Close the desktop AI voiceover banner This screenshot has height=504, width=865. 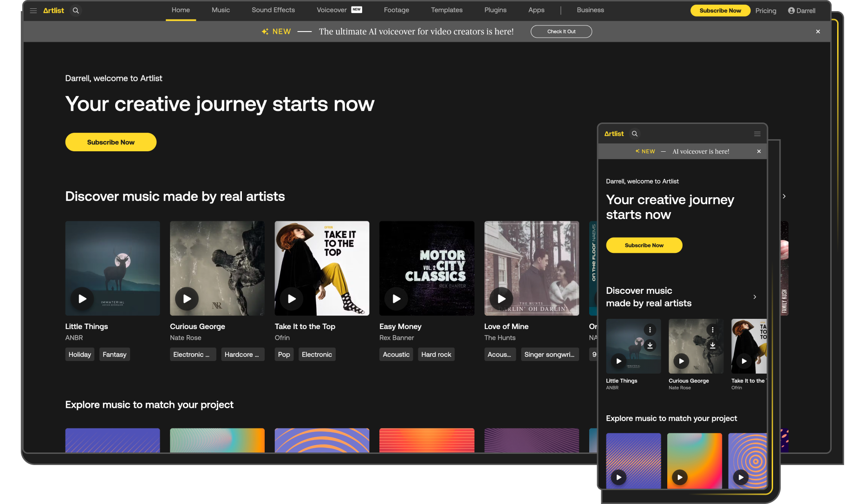(818, 32)
